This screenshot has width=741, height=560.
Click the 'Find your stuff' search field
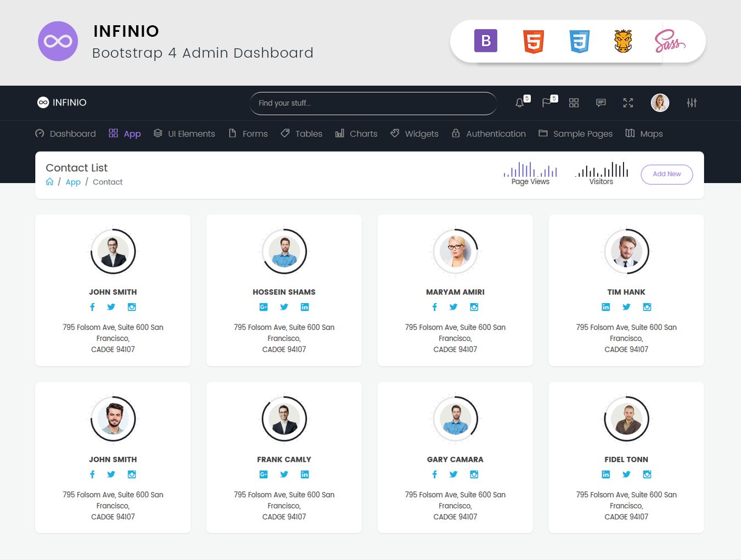[x=373, y=103]
